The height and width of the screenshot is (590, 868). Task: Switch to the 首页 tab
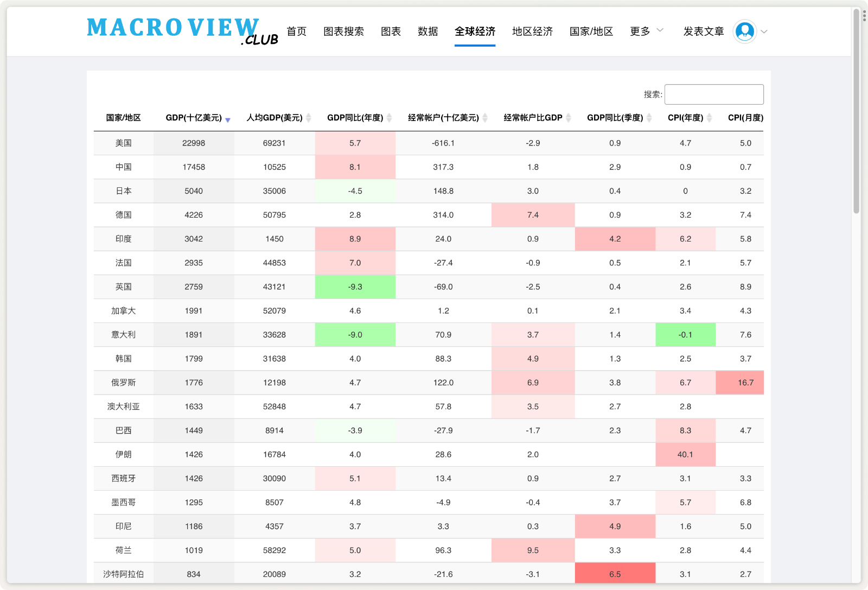pos(296,31)
